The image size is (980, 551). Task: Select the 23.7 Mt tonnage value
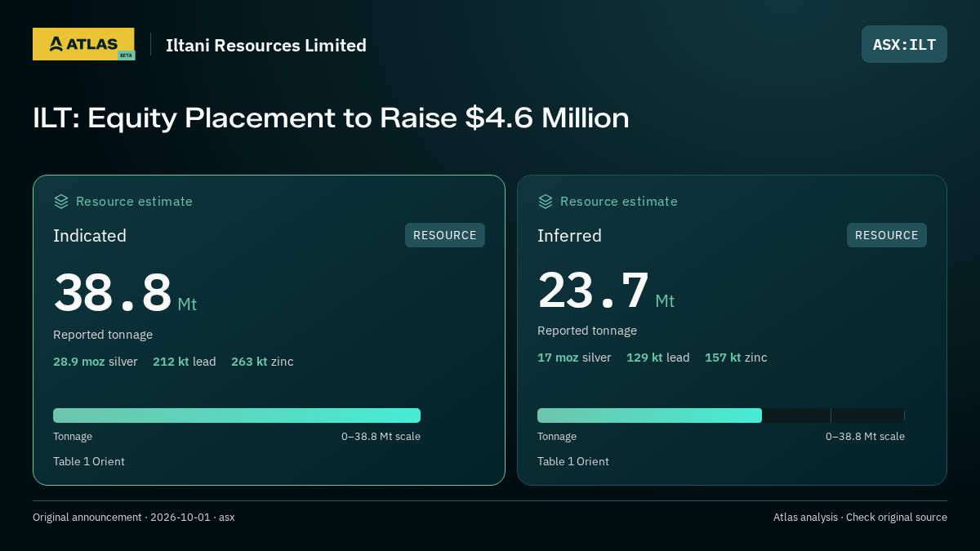click(x=606, y=290)
